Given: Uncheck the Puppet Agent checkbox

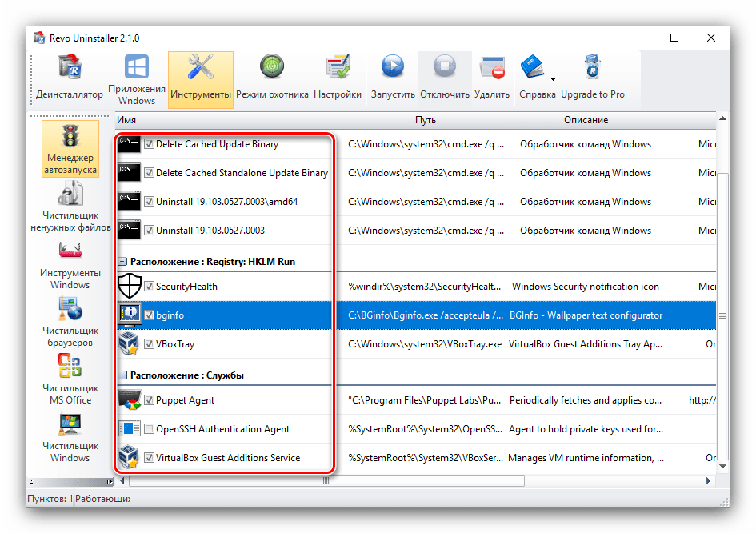Looking at the screenshot, I should pyautogui.click(x=149, y=400).
